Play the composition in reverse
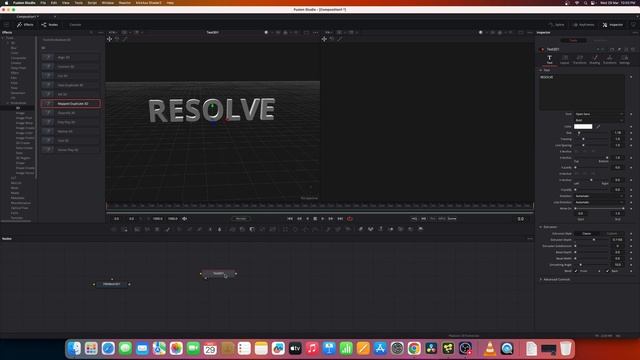This screenshot has height=360, width=640. tap(308, 219)
